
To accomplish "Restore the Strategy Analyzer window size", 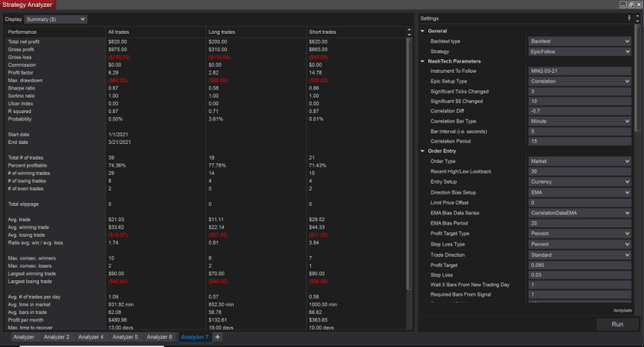I will pyautogui.click(x=629, y=4).
